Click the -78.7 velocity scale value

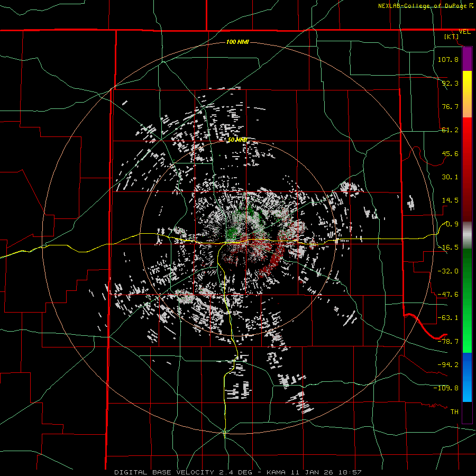click(x=448, y=342)
